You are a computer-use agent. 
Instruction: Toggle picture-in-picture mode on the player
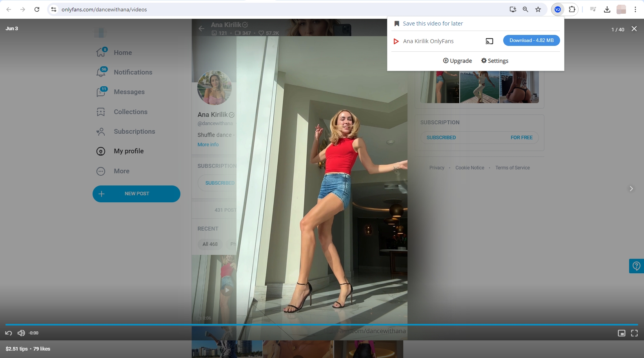[x=621, y=333]
